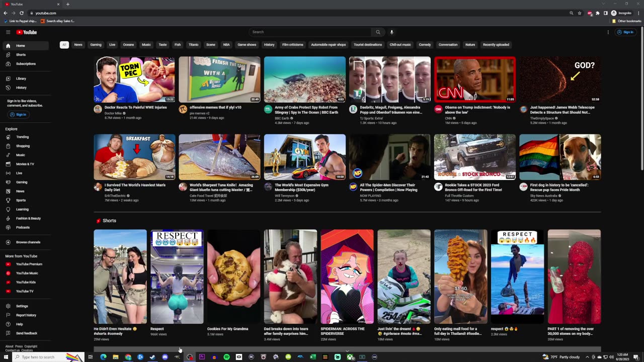
Task: Open Search eBay Sales bookmark
Action: (x=57, y=21)
